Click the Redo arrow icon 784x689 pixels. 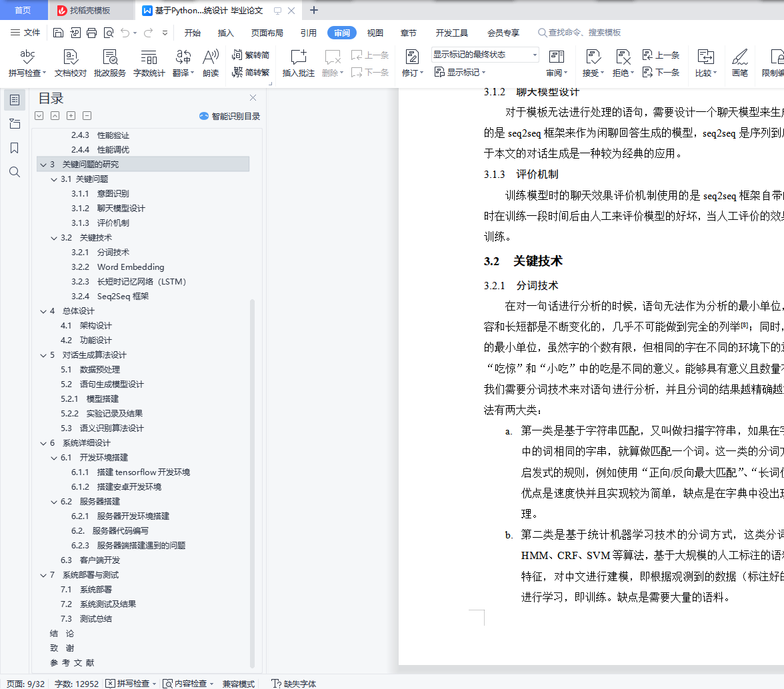(x=148, y=33)
